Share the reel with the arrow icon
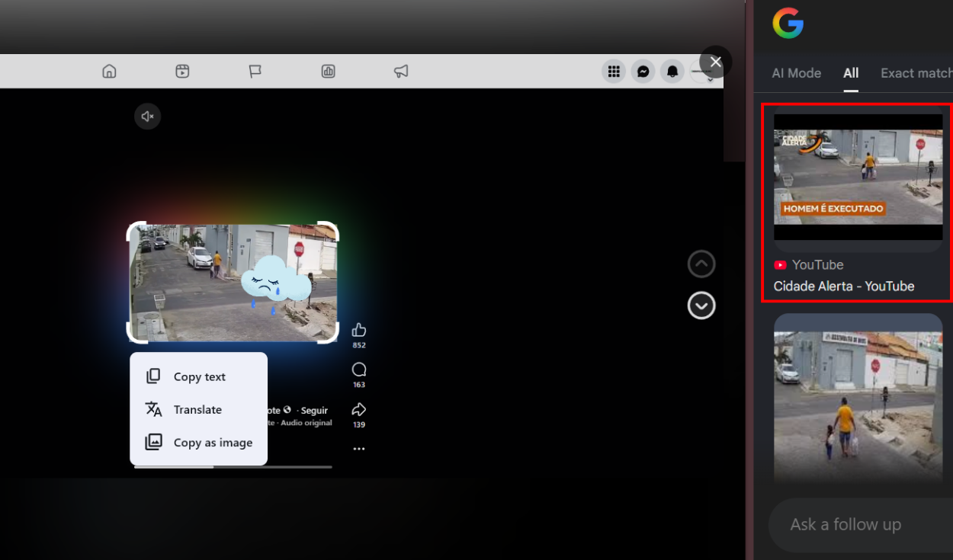The height and width of the screenshot is (560, 953). tap(359, 410)
